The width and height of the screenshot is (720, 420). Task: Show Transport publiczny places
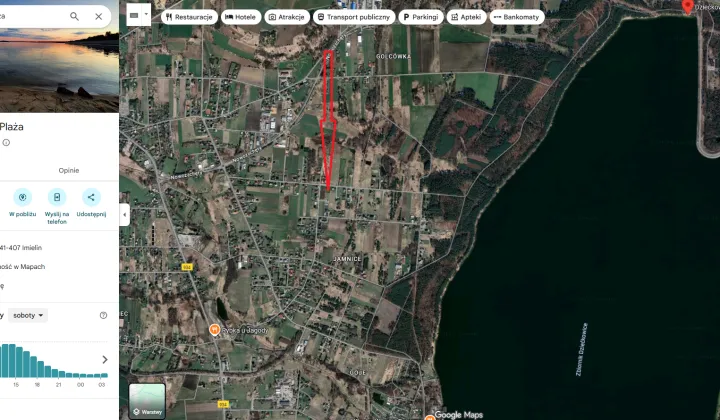pyautogui.click(x=354, y=17)
